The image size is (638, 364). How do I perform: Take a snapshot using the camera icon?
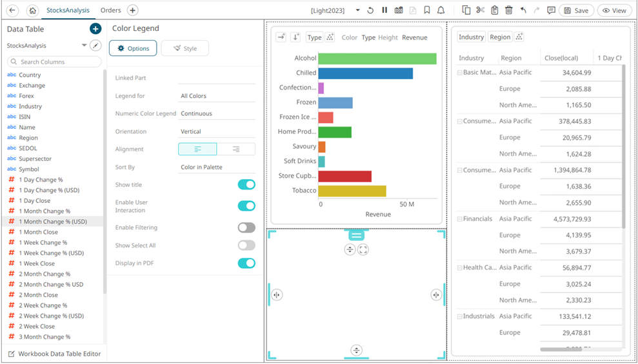coord(399,10)
